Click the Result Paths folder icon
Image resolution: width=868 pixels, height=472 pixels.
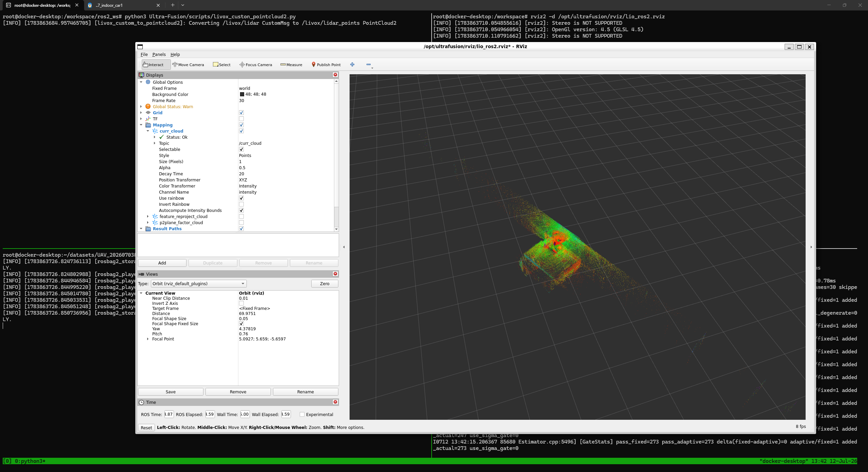[148, 229]
